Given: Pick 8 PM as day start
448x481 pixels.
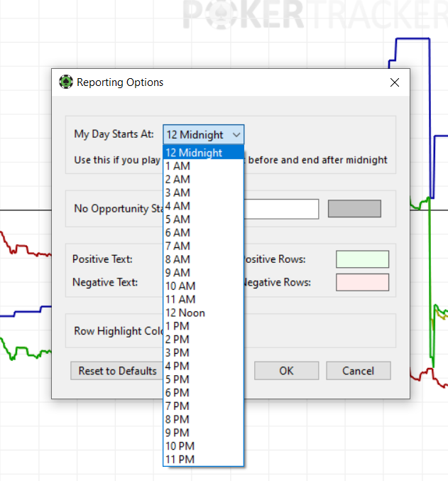Looking at the screenshot, I should tap(204, 420).
